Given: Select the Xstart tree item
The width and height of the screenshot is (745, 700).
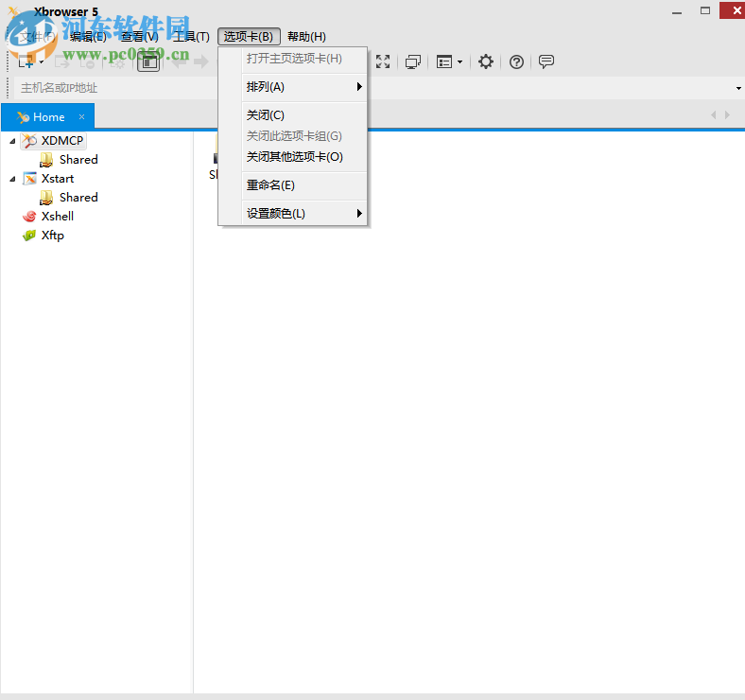Looking at the screenshot, I should tap(58, 179).
